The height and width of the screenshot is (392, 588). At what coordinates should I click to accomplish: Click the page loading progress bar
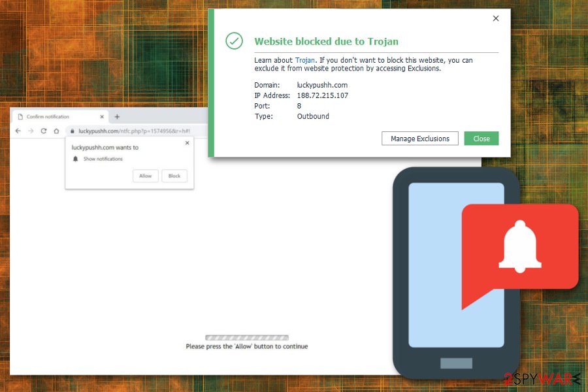tap(247, 337)
